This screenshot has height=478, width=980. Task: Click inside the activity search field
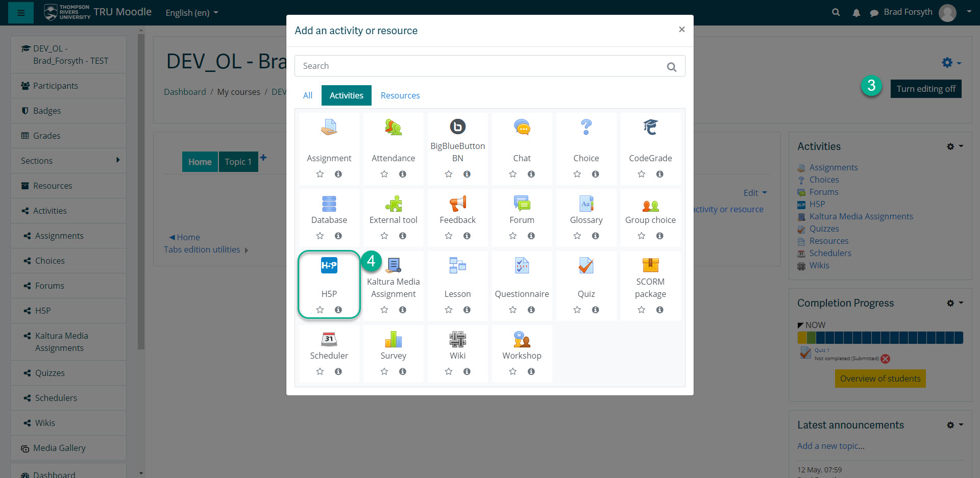click(x=480, y=66)
